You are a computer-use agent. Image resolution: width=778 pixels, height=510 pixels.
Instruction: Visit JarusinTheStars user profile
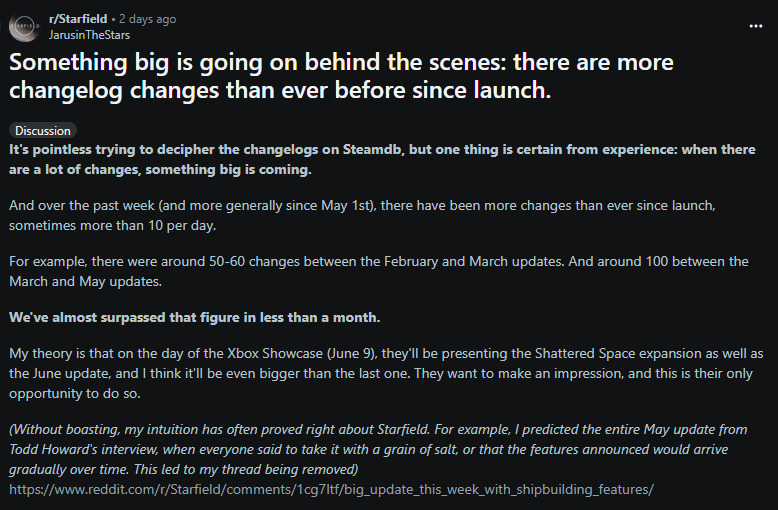[88, 34]
